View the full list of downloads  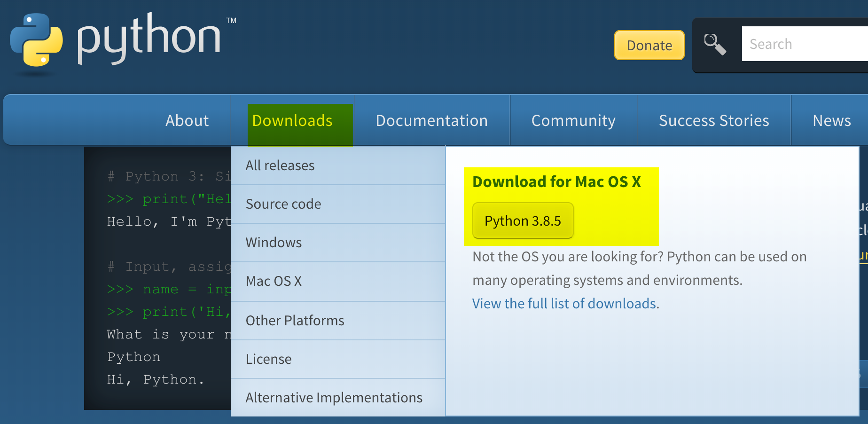(x=564, y=303)
